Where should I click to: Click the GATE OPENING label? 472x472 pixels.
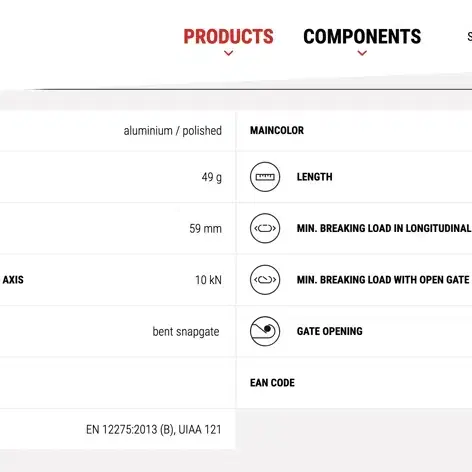click(x=330, y=331)
